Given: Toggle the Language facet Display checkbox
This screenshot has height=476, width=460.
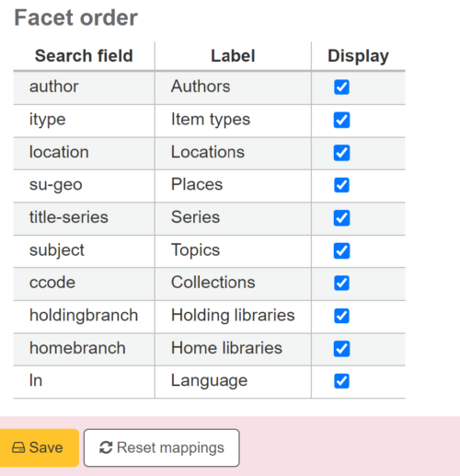Looking at the screenshot, I should (x=341, y=381).
